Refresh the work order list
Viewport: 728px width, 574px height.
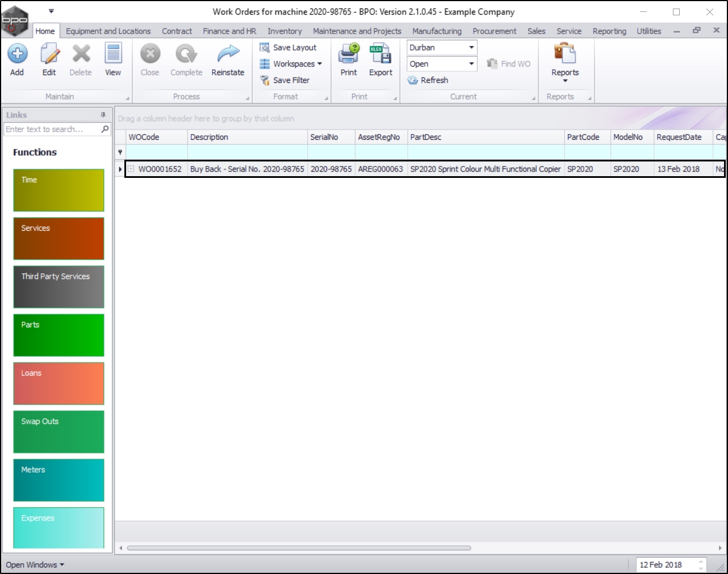(x=428, y=80)
